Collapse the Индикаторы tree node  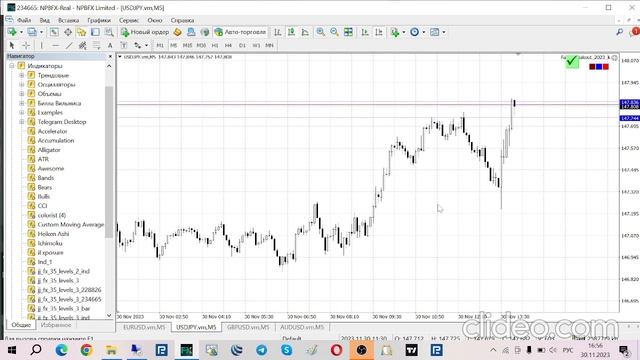click(12, 66)
